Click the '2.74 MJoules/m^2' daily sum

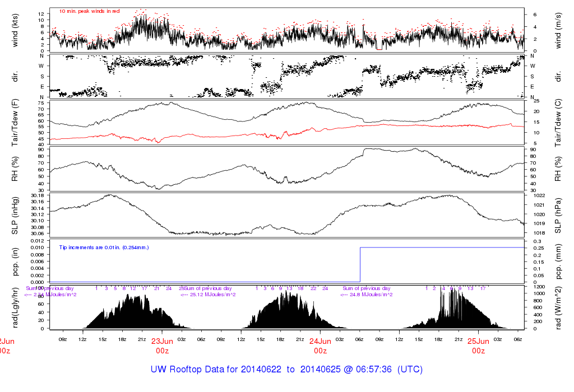55,295
